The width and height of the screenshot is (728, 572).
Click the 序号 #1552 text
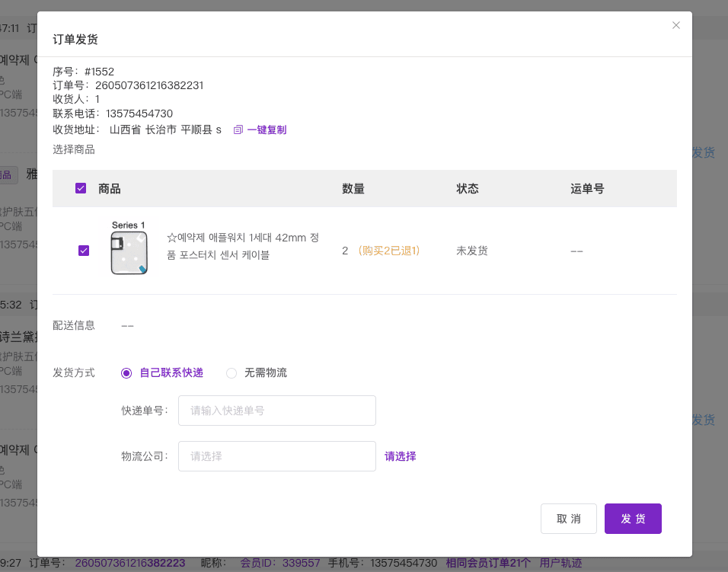(x=83, y=72)
